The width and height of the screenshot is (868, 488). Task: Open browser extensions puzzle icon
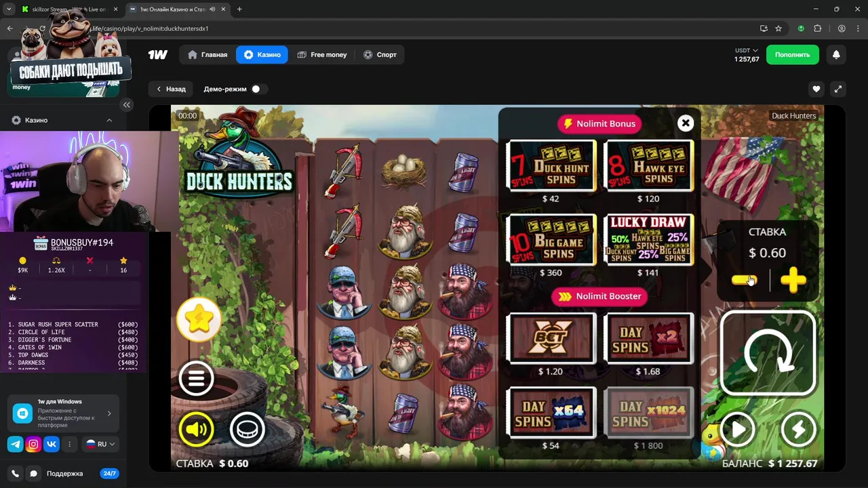[817, 28]
